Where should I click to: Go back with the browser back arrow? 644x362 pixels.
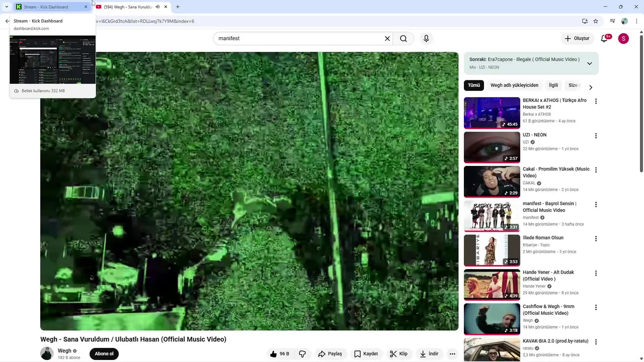(x=7, y=21)
